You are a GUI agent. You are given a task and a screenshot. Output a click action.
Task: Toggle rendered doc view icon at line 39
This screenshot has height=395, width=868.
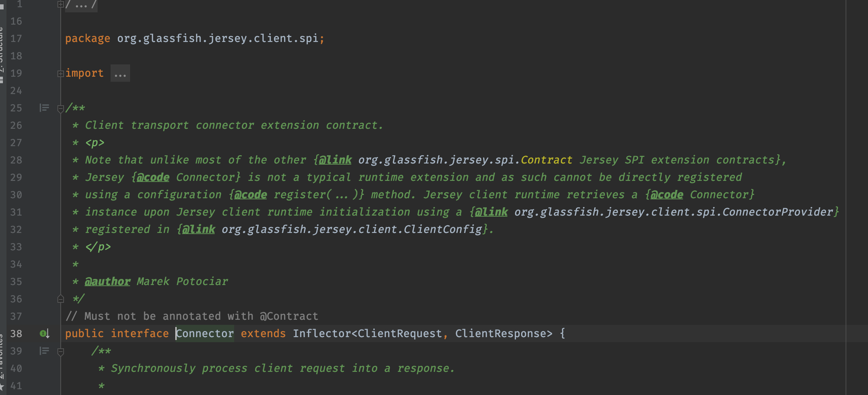pos(44,351)
